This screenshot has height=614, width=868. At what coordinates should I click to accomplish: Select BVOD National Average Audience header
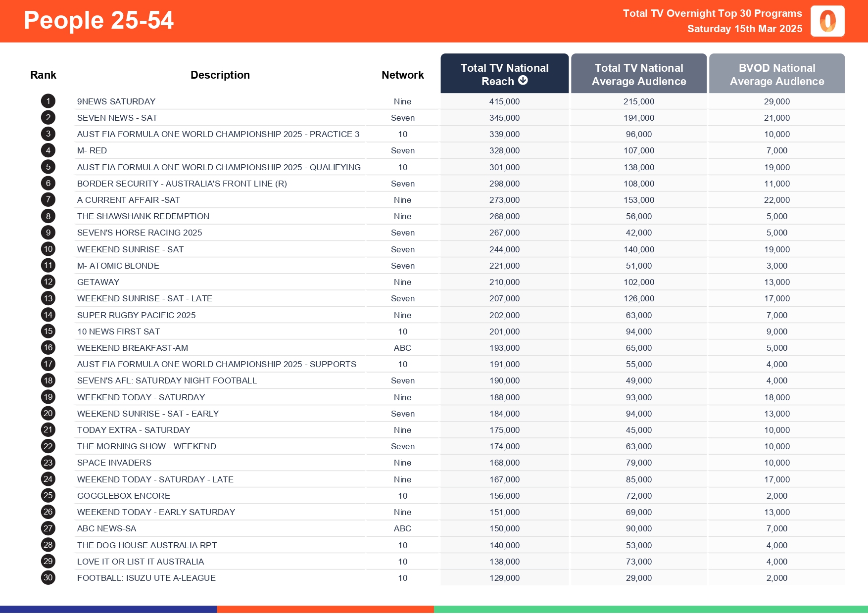[776, 74]
